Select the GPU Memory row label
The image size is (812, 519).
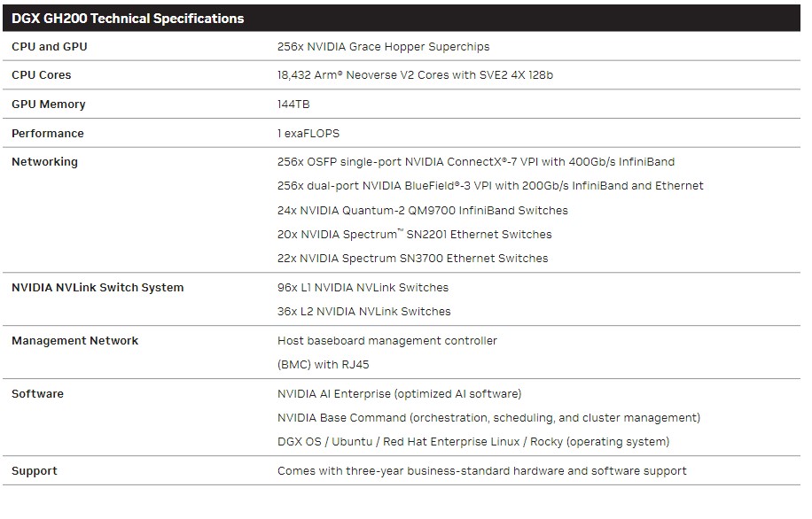click(49, 105)
